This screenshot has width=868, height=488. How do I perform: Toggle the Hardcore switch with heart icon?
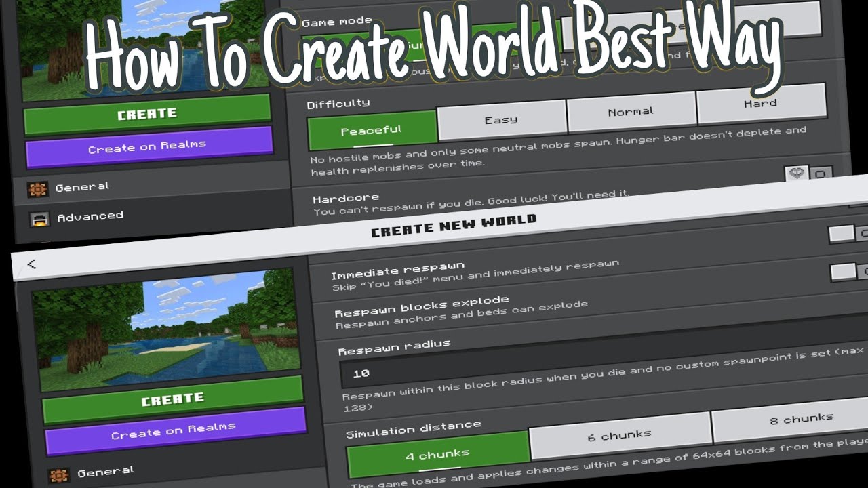808,174
